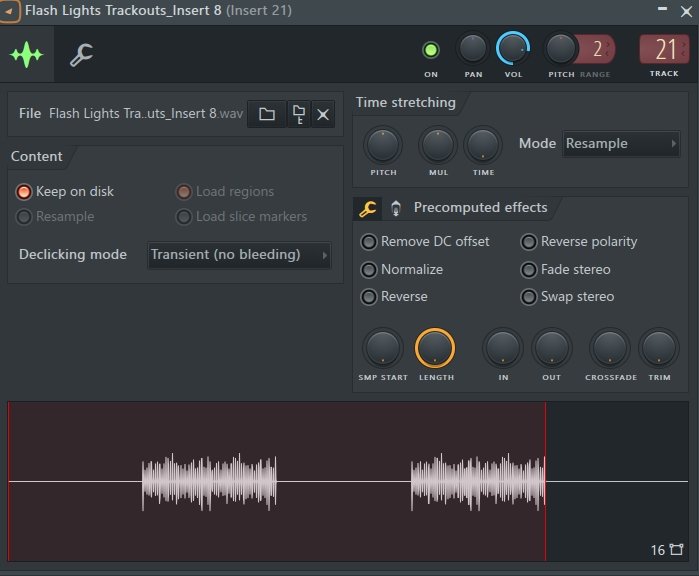Image resolution: width=699 pixels, height=576 pixels.
Task: Click the red sample end marker line
Action: click(545, 481)
